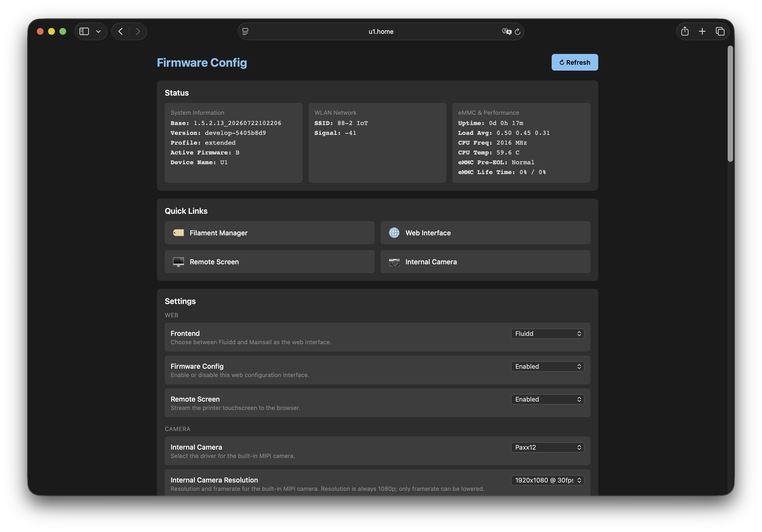Click the page vertical scrollbar

(x=730, y=104)
